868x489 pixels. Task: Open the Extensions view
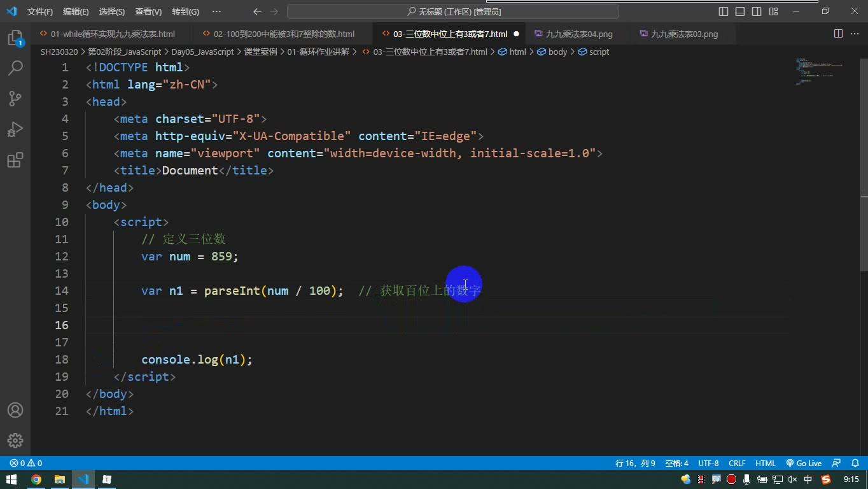click(15, 160)
